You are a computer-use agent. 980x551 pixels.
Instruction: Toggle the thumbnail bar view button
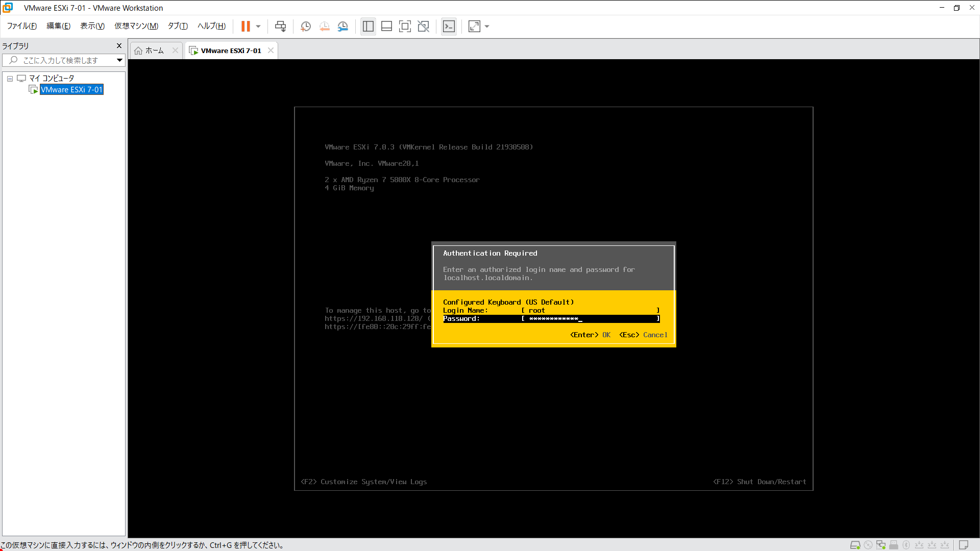386,26
